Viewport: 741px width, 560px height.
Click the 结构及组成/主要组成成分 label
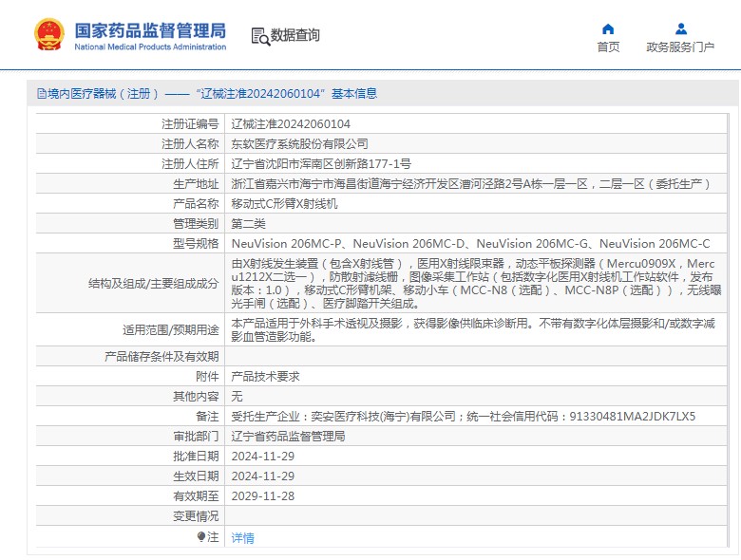click(x=154, y=283)
